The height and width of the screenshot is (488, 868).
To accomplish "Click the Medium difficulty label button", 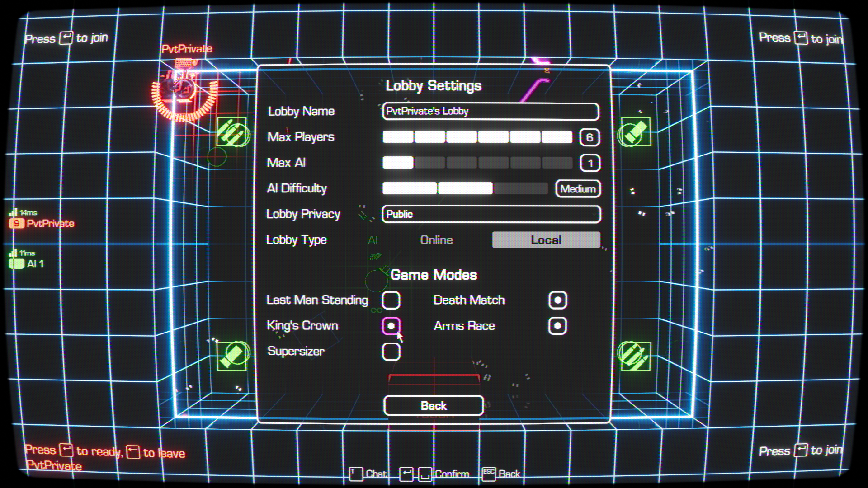I will click(578, 189).
